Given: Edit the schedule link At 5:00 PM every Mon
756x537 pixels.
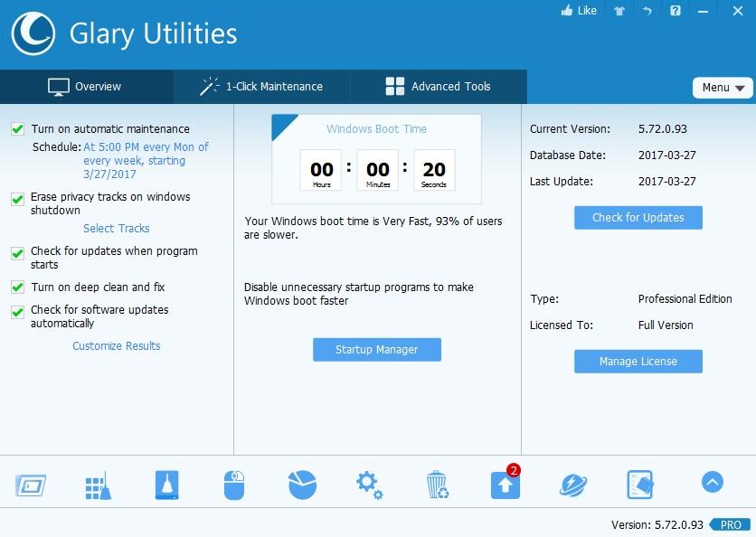Looking at the screenshot, I should (x=146, y=161).
